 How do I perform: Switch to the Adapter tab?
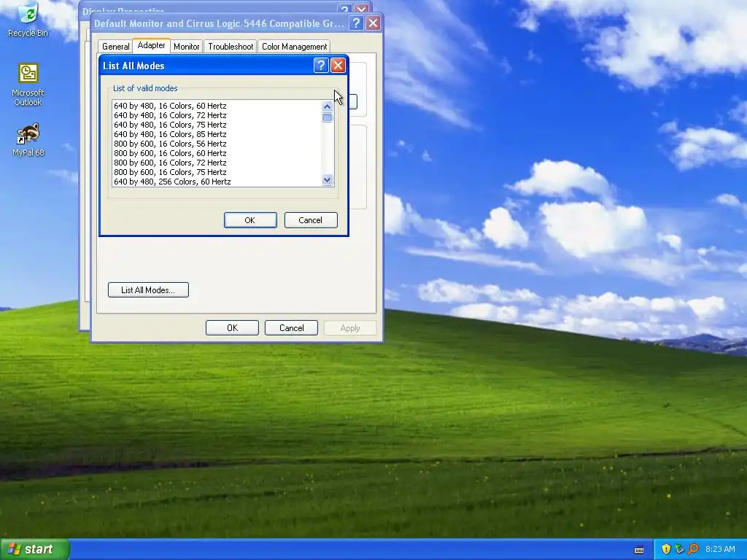[151, 45]
